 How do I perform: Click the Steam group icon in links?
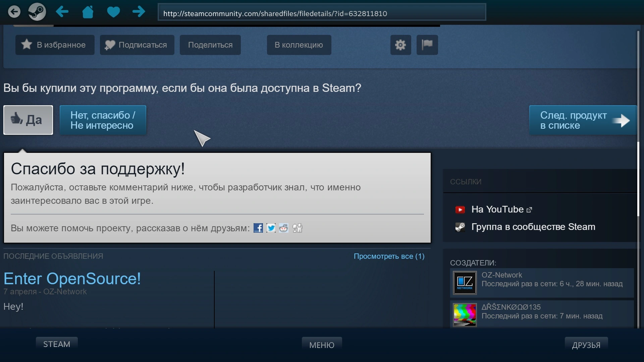460,227
